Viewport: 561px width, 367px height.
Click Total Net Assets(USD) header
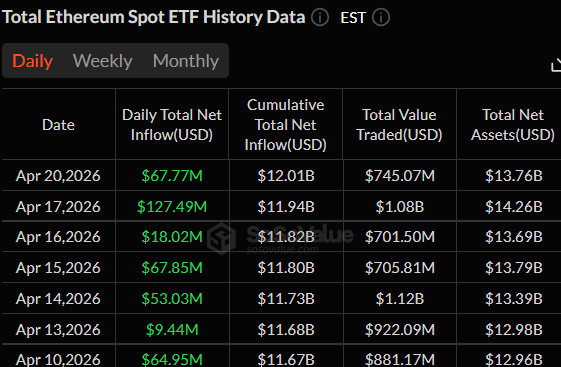(513, 125)
